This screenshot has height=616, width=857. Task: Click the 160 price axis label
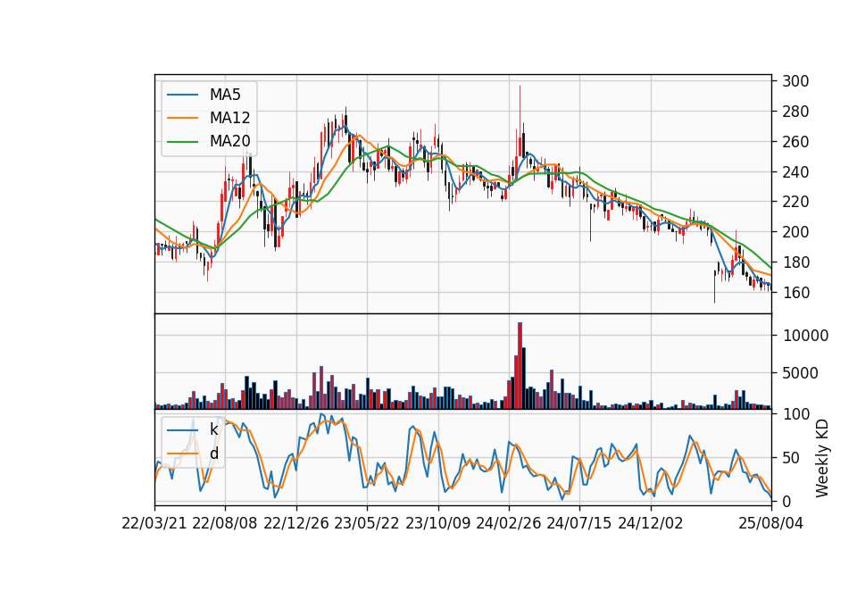(795, 293)
